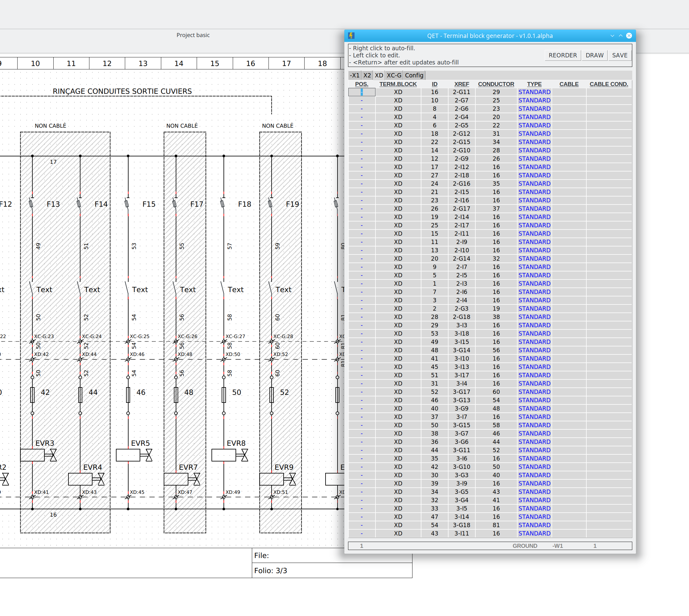Open the XC-G tab

(394, 75)
